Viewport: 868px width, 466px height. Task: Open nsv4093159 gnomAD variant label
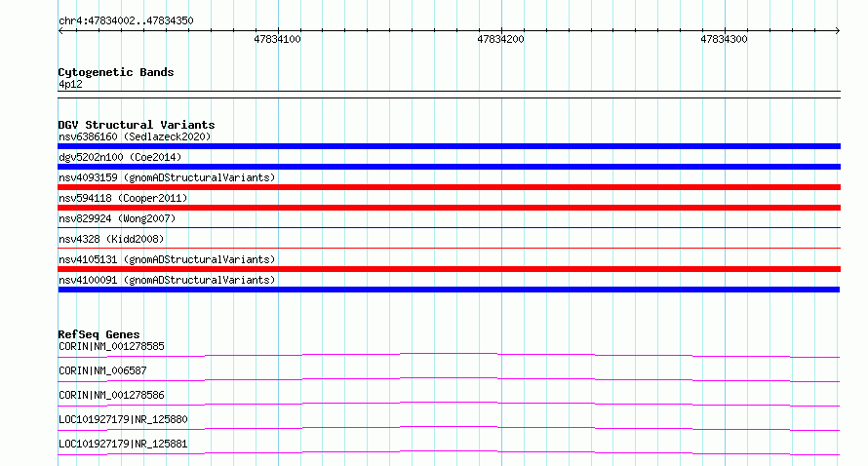(x=167, y=177)
